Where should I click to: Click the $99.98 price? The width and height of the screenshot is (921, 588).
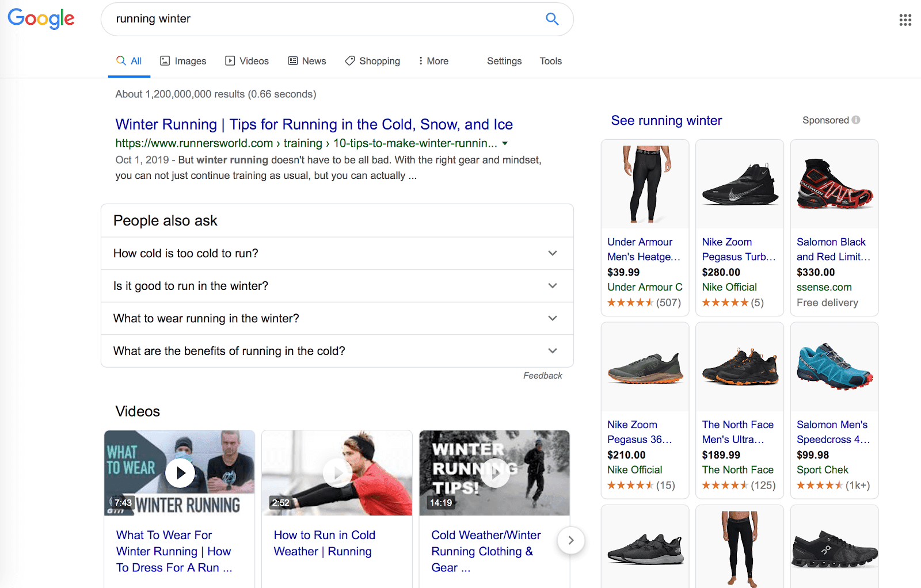click(813, 455)
